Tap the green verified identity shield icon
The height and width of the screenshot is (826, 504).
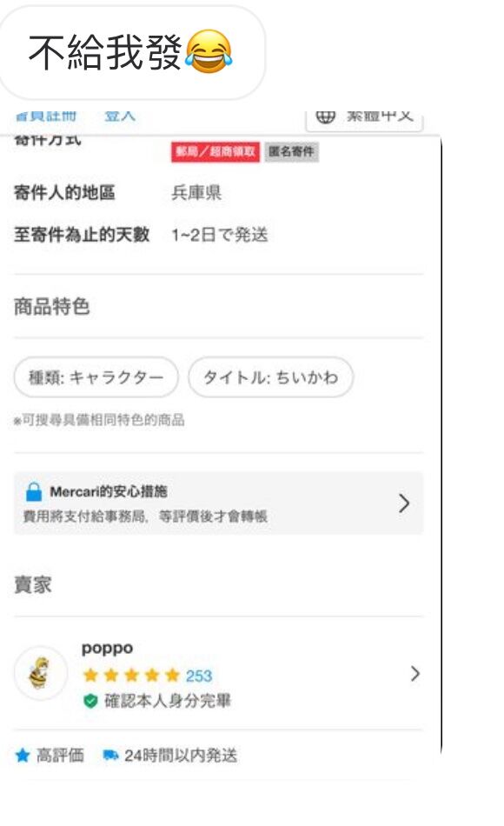(90, 701)
